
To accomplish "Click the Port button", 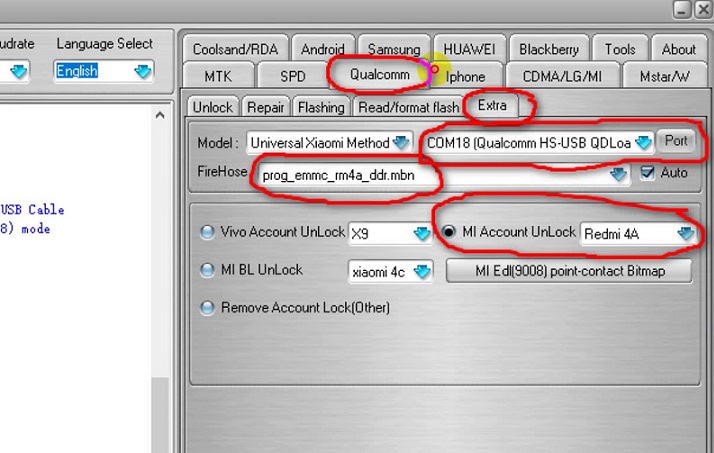I will point(676,141).
